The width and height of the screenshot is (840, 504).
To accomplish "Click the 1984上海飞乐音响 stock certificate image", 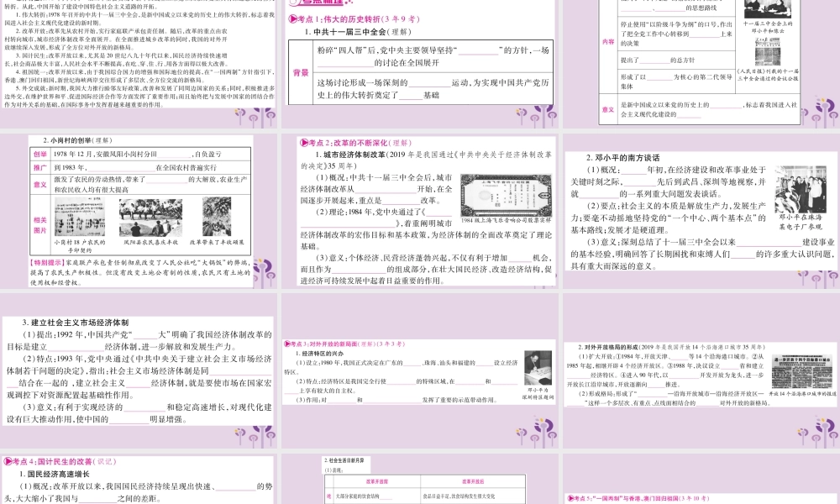I will click(506, 196).
